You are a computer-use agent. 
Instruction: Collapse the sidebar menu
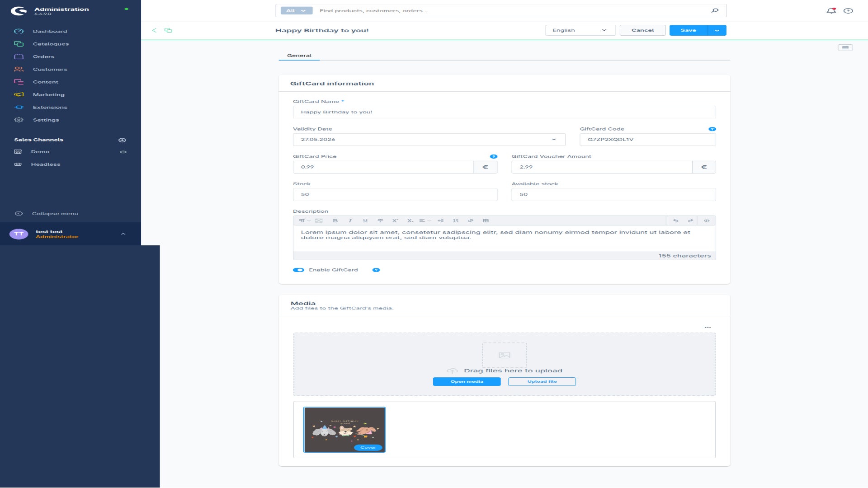[55, 214]
